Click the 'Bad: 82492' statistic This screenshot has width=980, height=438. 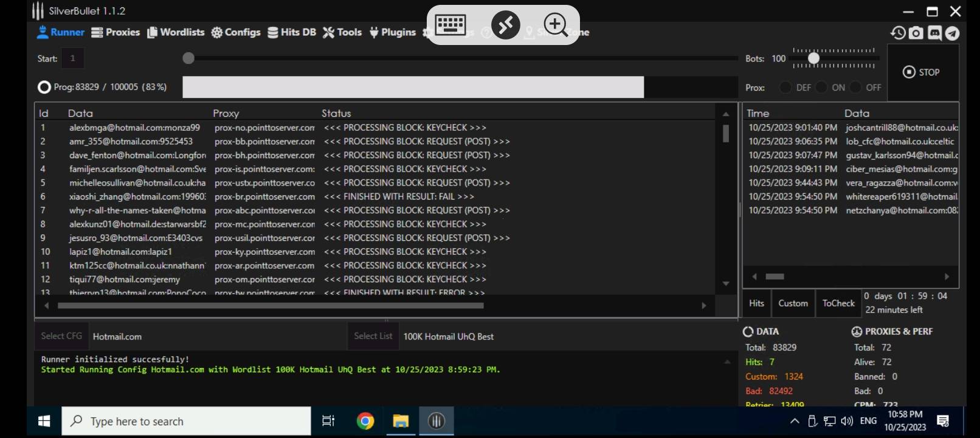769,391
